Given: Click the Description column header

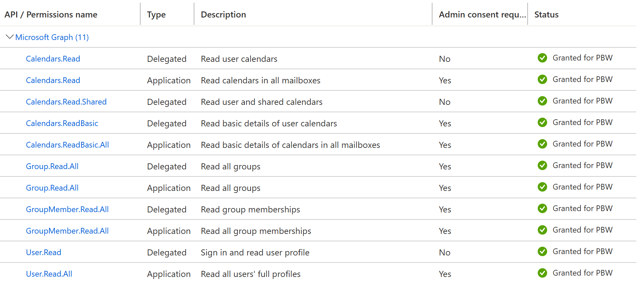Looking at the screenshot, I should 223,15.
